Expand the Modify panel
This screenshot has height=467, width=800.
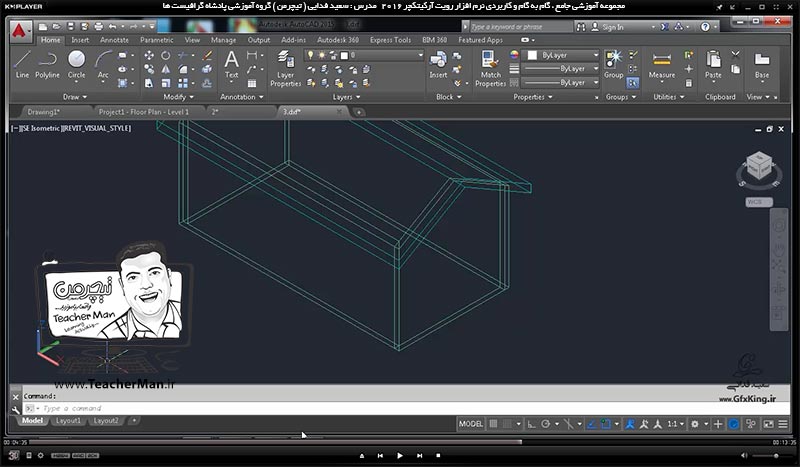point(179,97)
